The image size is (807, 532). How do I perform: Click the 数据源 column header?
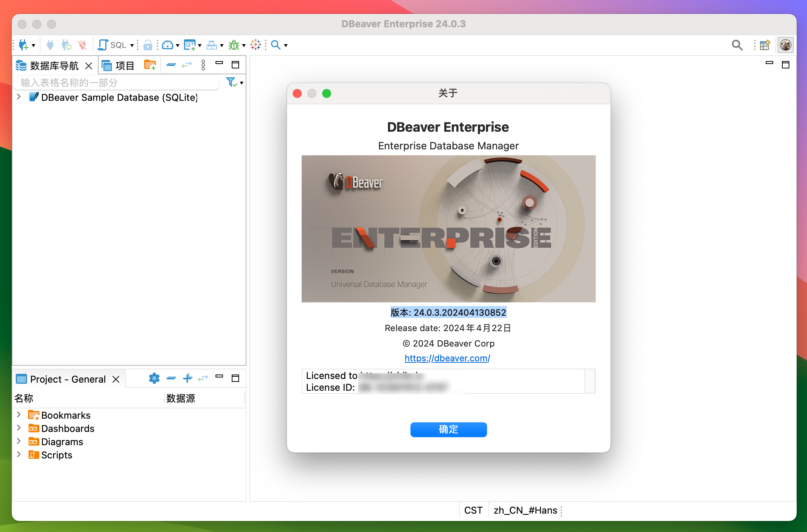tap(205, 398)
